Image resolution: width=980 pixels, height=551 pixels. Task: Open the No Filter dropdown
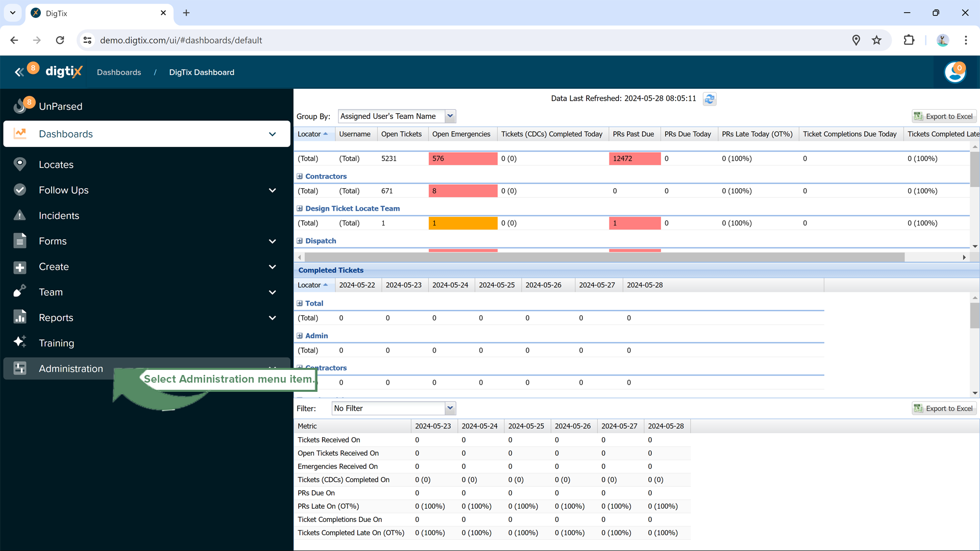tap(450, 408)
